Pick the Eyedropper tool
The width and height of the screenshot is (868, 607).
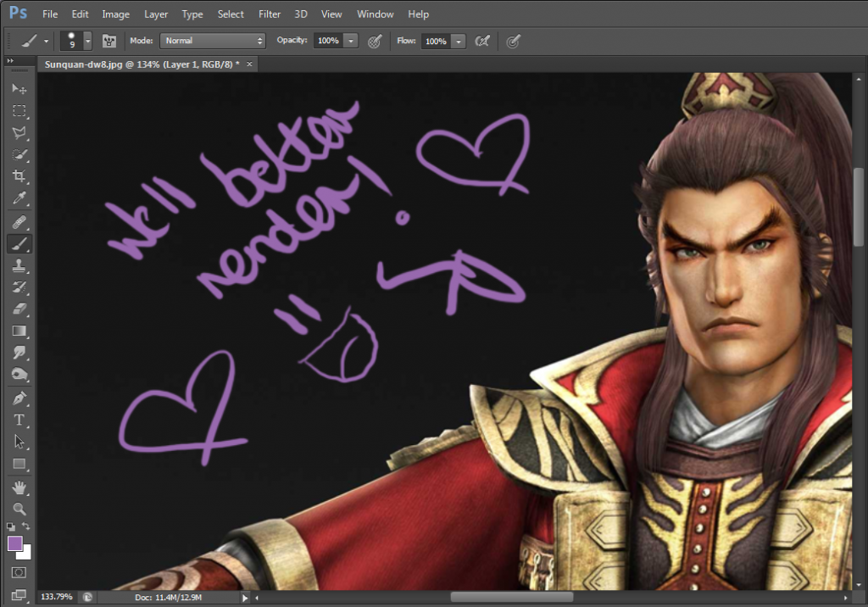tap(19, 198)
